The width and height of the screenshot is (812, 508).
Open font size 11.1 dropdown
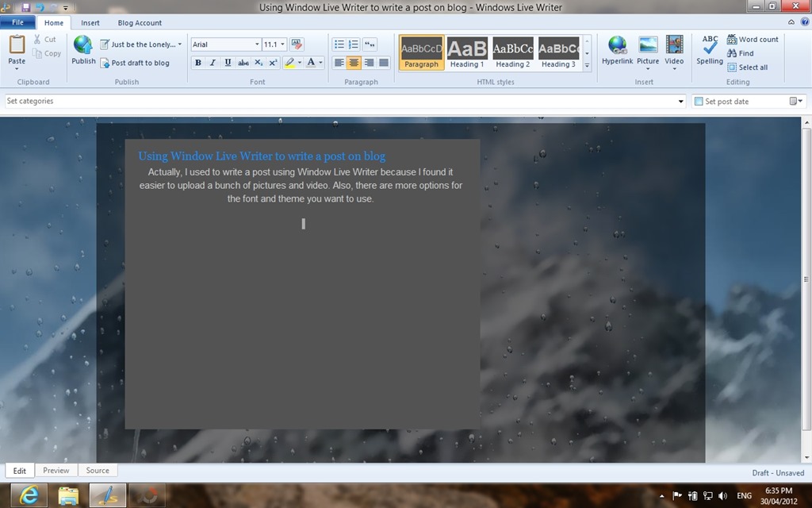283,44
